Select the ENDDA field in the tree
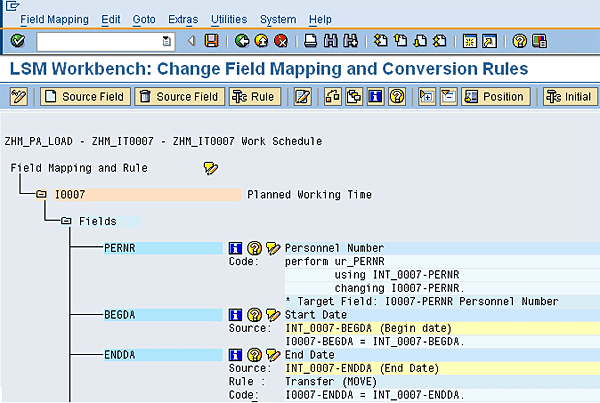600x403 pixels. pos(119,353)
